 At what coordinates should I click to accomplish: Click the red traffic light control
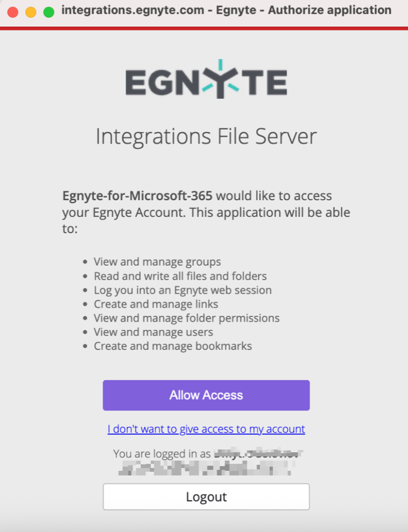point(13,11)
